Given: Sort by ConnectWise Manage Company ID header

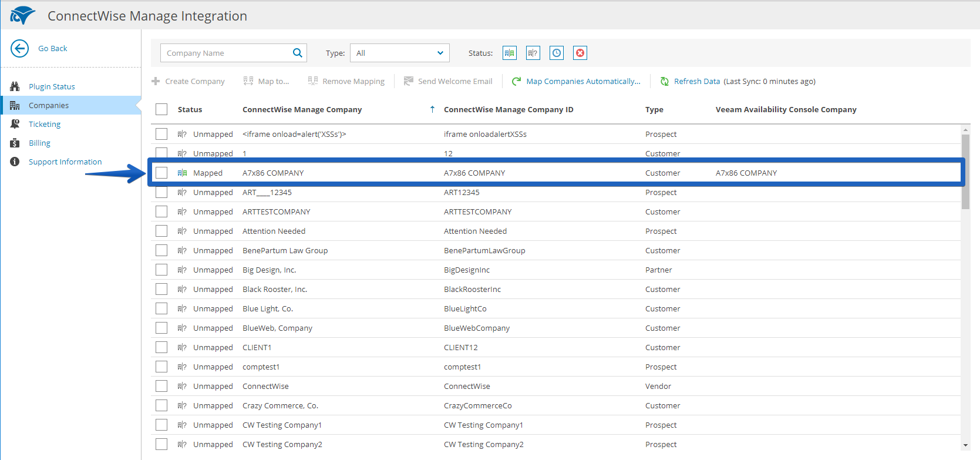Looking at the screenshot, I should click(x=508, y=109).
